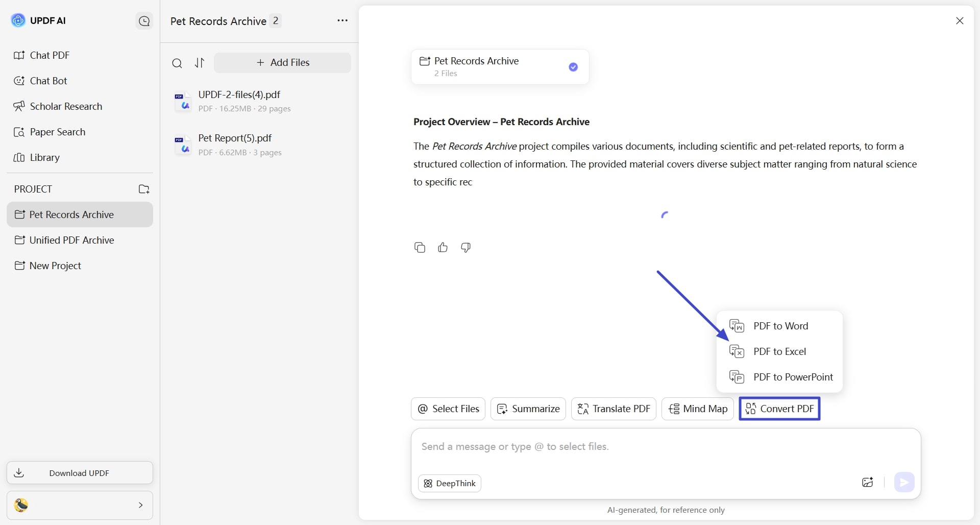Viewport: 980px width, 525px height.
Task: Click the Add Files button
Action: pyautogui.click(x=282, y=62)
